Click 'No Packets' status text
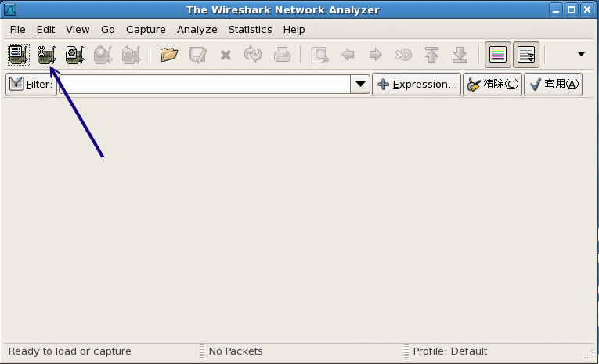599x364 pixels. [236, 351]
